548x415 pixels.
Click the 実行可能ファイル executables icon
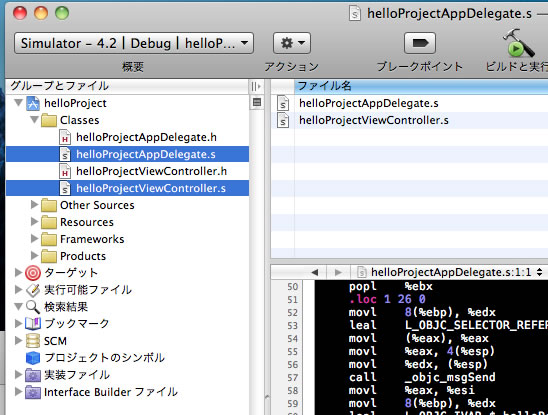click(x=33, y=290)
